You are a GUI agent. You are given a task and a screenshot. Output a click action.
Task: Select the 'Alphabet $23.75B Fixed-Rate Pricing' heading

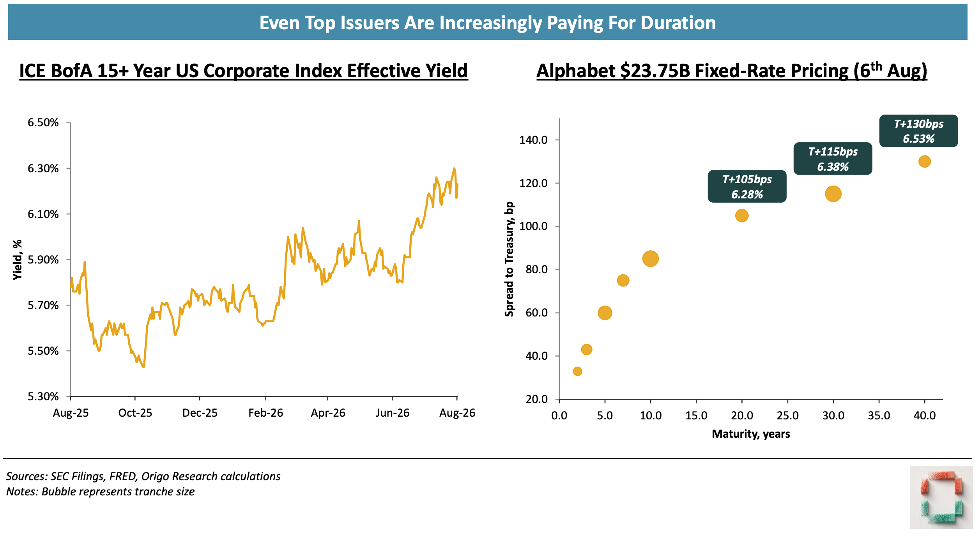point(732,71)
